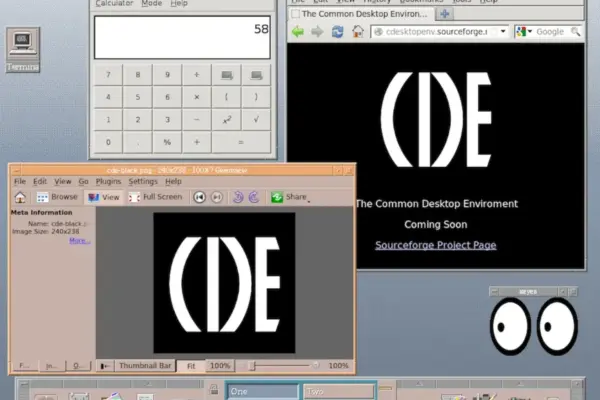Open the URL history dropdown arrow
Viewport: 600px width, 400px height.
click(503, 32)
